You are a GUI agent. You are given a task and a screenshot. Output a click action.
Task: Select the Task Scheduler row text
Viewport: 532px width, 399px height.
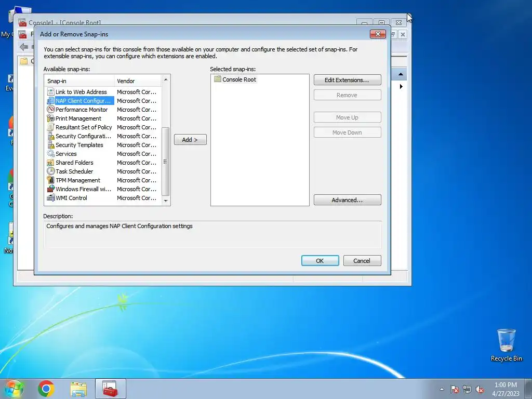74,171
